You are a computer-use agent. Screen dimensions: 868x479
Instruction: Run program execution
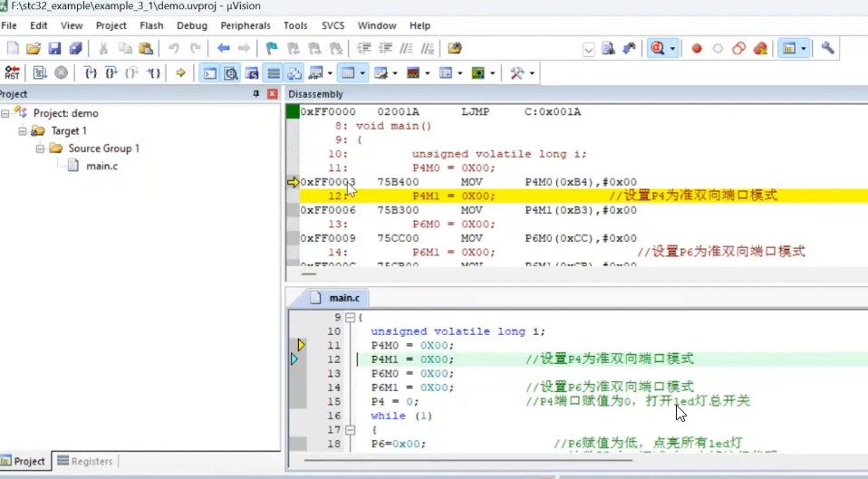point(40,72)
